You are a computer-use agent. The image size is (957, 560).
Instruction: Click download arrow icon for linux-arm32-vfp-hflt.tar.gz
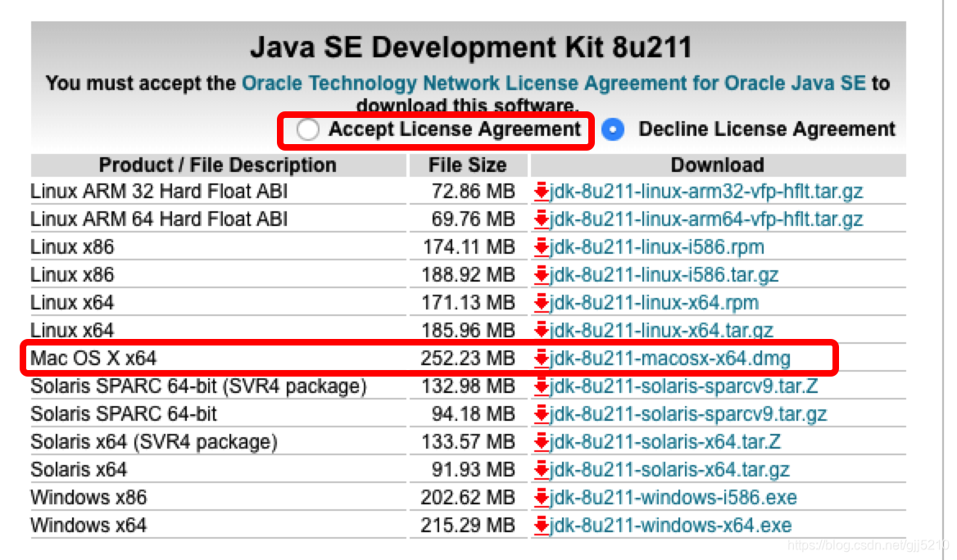pyautogui.click(x=542, y=191)
